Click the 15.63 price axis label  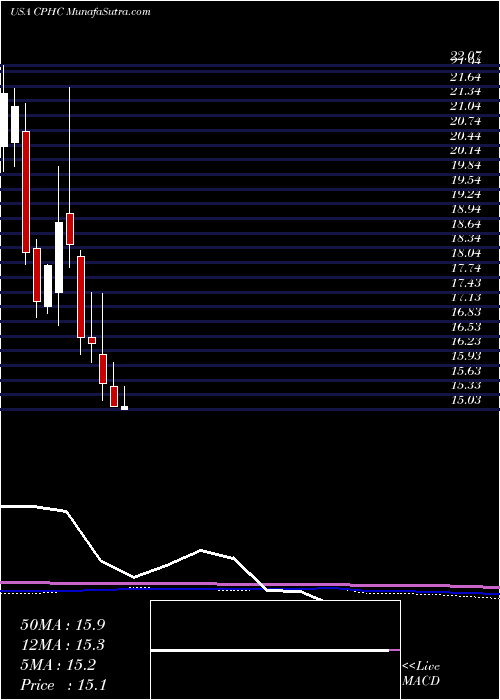click(x=466, y=371)
